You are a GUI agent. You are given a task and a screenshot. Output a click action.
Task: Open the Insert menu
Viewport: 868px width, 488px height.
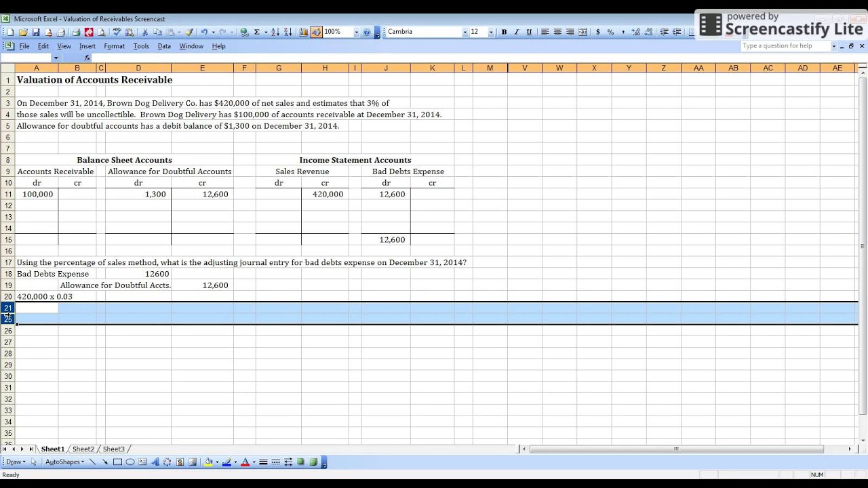pyautogui.click(x=87, y=46)
